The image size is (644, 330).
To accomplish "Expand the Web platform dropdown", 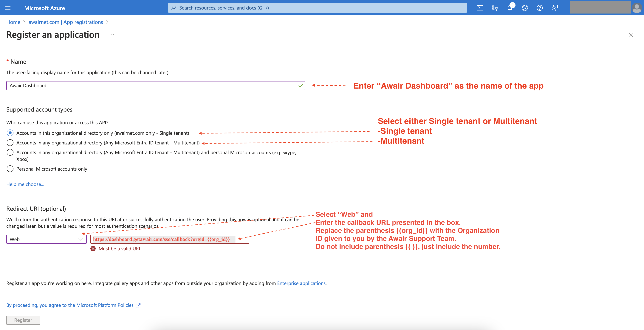I will point(47,239).
